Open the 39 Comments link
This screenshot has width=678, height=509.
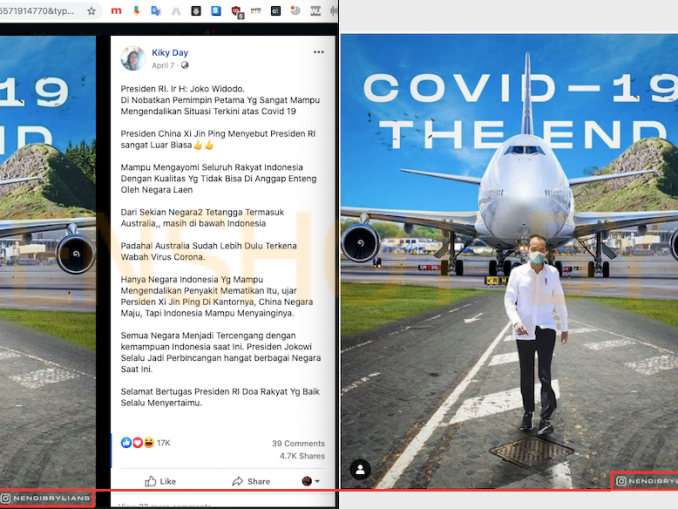[x=298, y=443]
